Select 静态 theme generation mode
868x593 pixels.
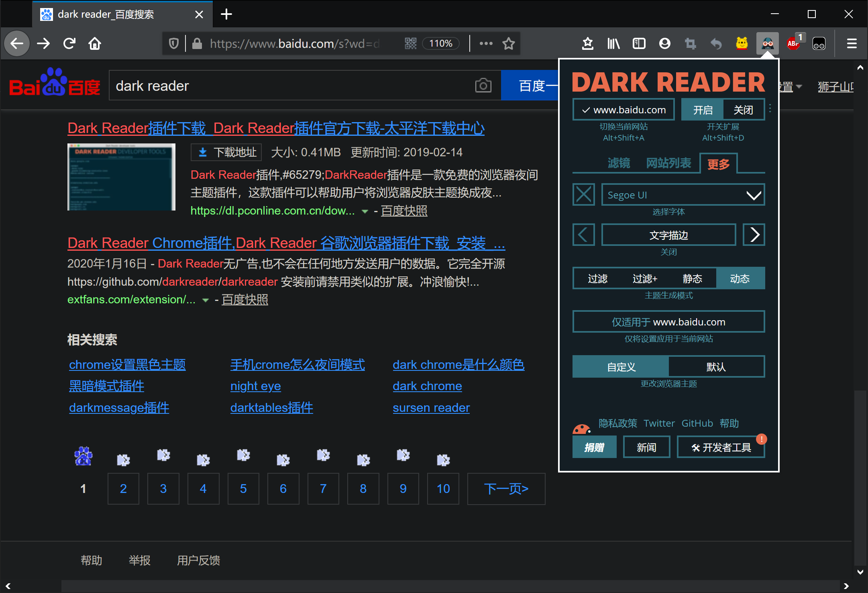pyautogui.click(x=692, y=278)
